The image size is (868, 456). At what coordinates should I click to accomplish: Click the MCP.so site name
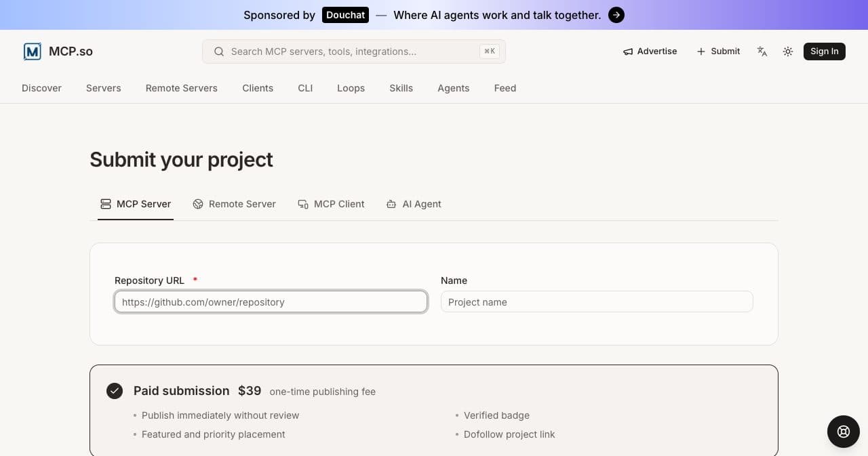[71, 51]
